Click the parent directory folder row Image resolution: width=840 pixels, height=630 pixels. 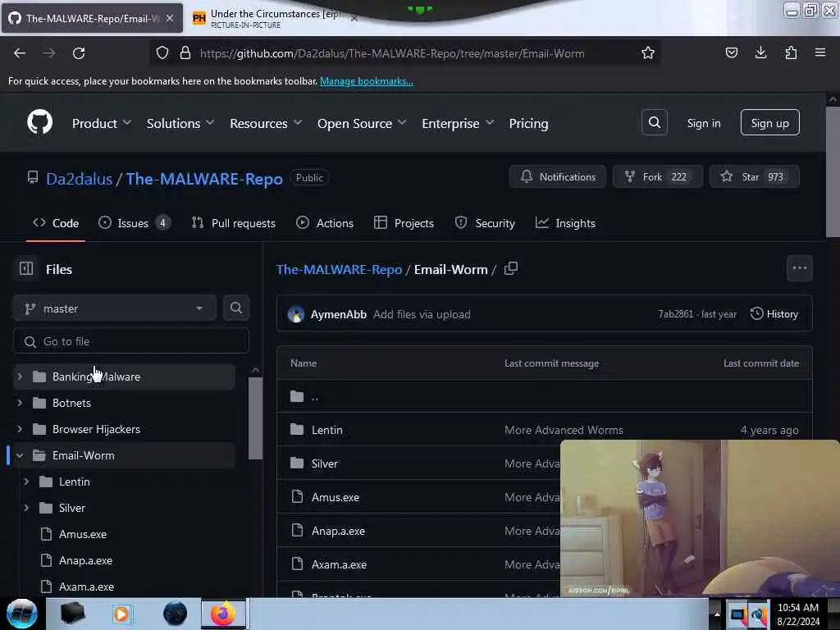pos(545,396)
